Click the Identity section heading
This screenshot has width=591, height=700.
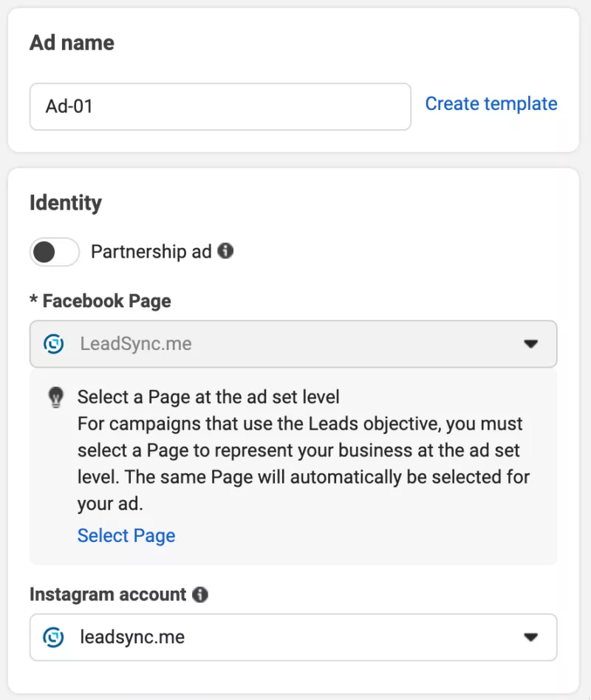tap(66, 202)
